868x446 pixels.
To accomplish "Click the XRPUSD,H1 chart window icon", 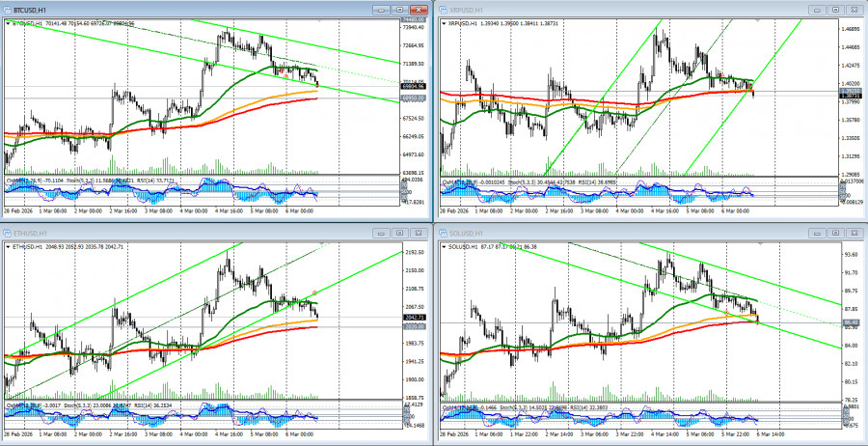I will point(445,9).
